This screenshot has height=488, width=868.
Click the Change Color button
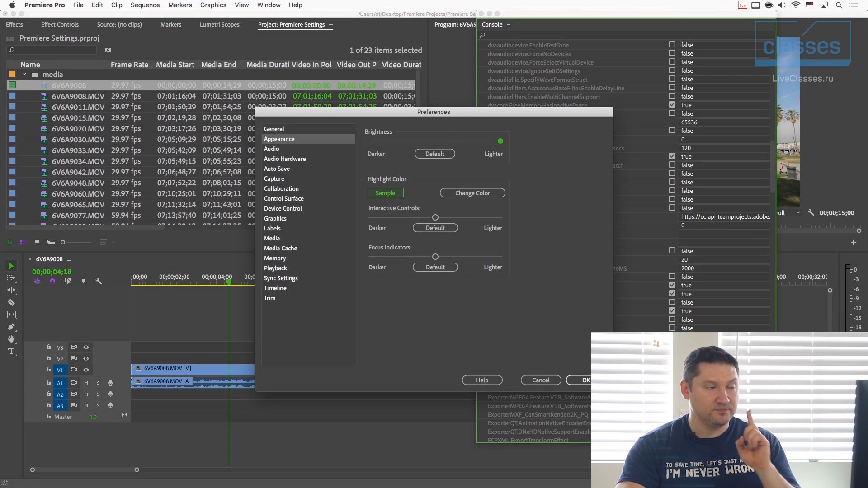(472, 193)
